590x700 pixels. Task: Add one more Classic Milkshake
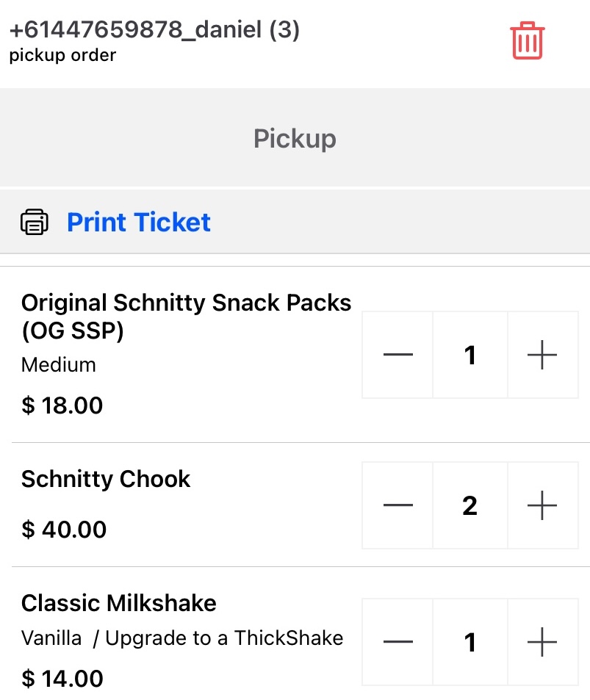coord(542,643)
